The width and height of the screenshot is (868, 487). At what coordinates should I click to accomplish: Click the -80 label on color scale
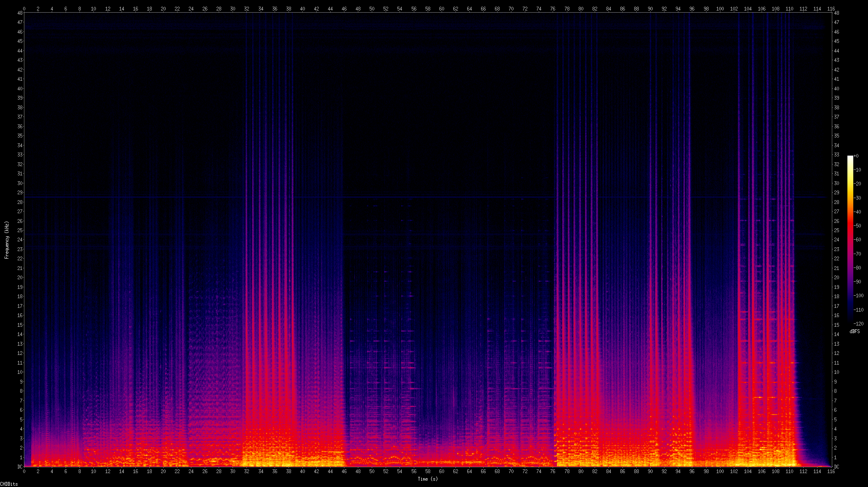click(858, 268)
